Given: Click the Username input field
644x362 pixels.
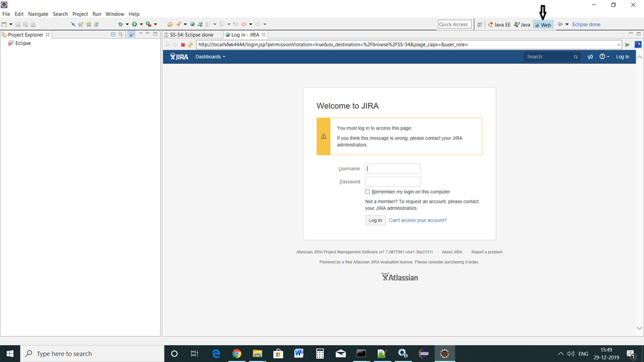Looking at the screenshot, I should pos(393,168).
